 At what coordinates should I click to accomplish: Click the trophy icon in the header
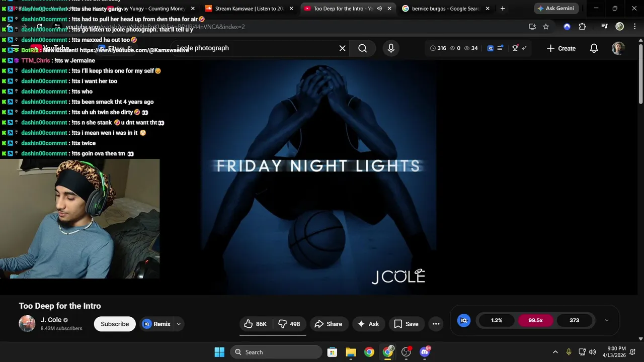(515, 48)
